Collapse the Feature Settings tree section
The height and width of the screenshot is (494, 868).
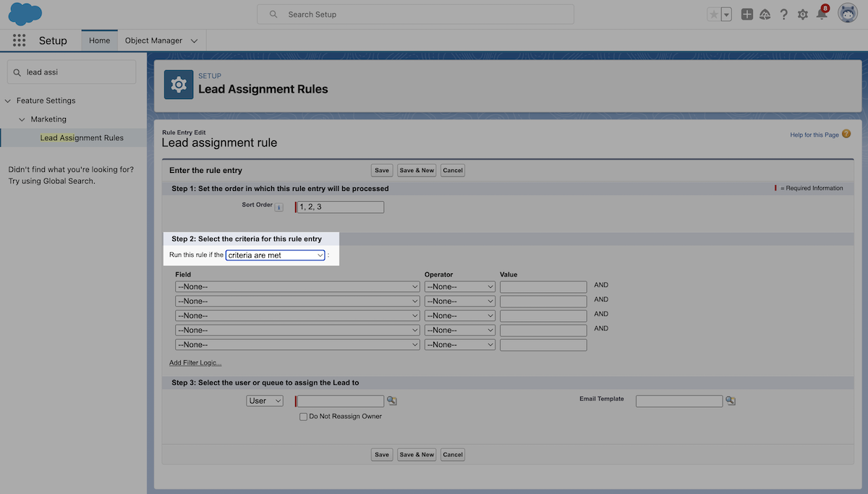click(x=8, y=100)
